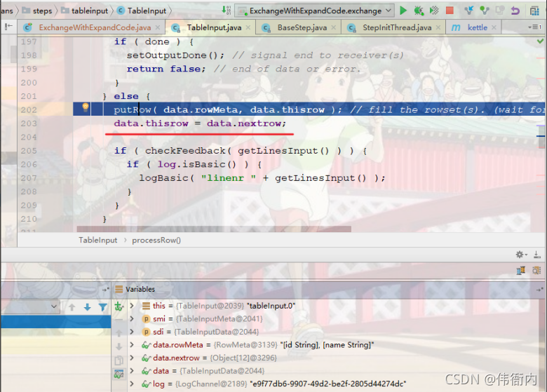This screenshot has height=392, width=547.
Task: Click the horizontal scrollbar under the code
Action: 214,229
